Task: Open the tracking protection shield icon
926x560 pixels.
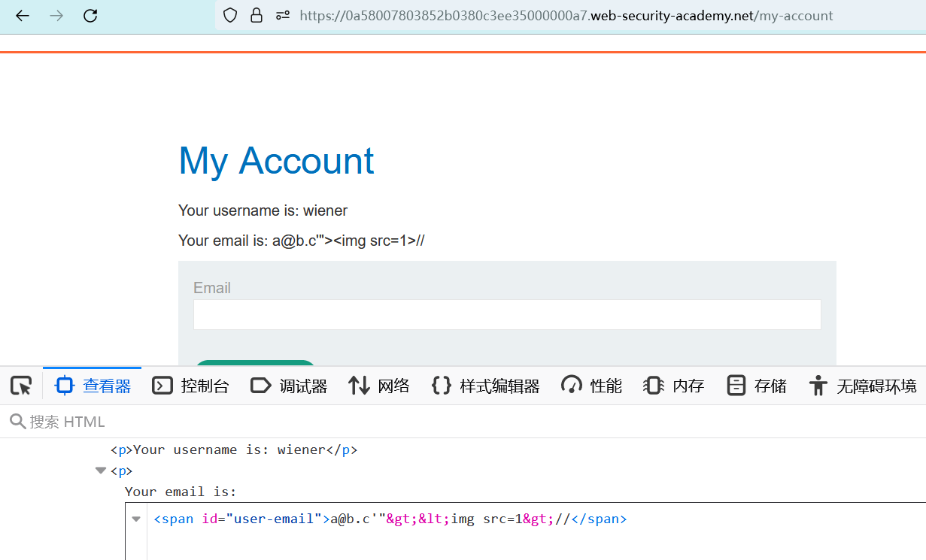Action: (230, 15)
